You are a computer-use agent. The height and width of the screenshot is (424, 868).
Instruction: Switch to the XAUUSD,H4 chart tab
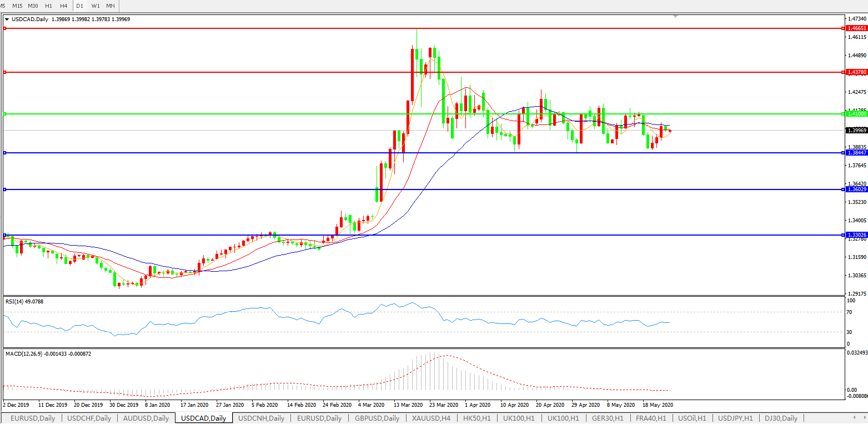pos(431,418)
